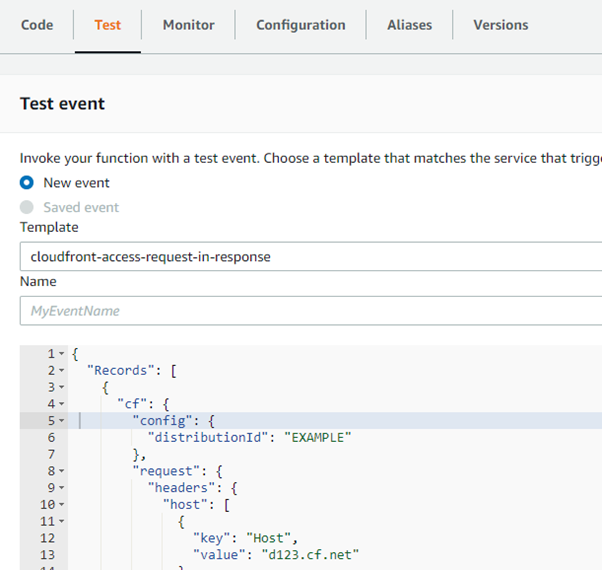Collapse the headers block on line 9
The height and width of the screenshot is (570, 602).
point(62,487)
